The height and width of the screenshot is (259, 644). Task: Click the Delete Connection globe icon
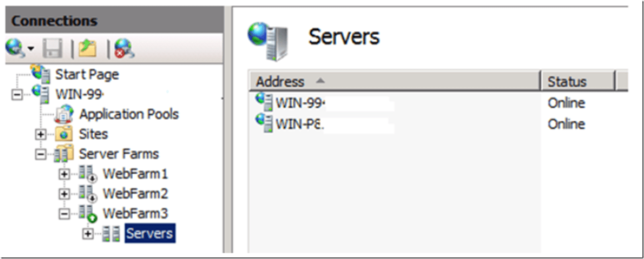point(124,48)
